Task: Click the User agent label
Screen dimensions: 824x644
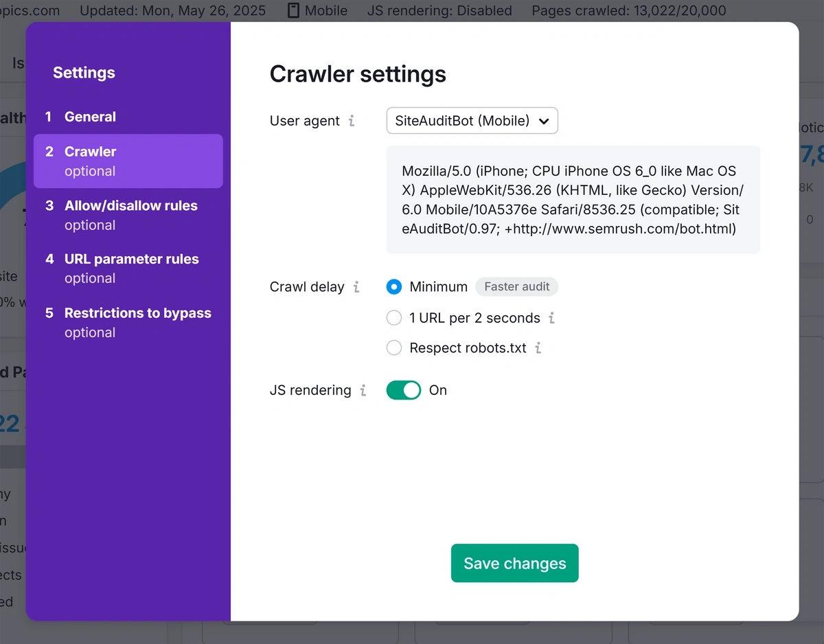Action: coord(305,121)
